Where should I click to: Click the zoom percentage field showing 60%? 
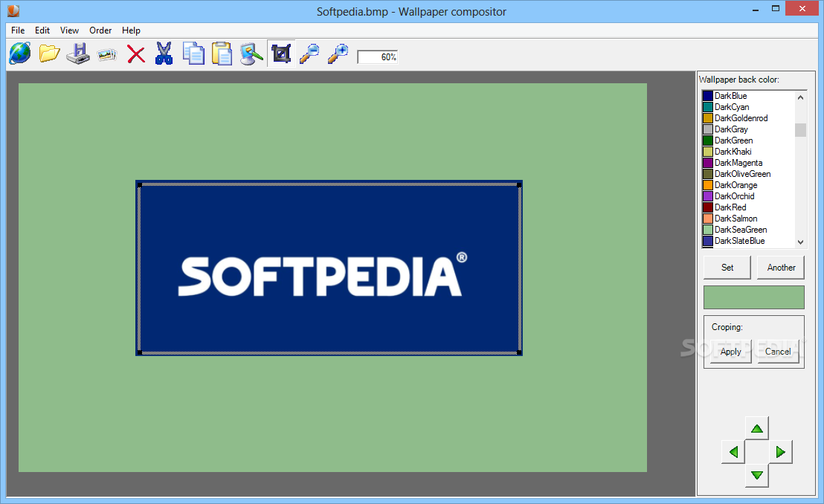click(377, 56)
